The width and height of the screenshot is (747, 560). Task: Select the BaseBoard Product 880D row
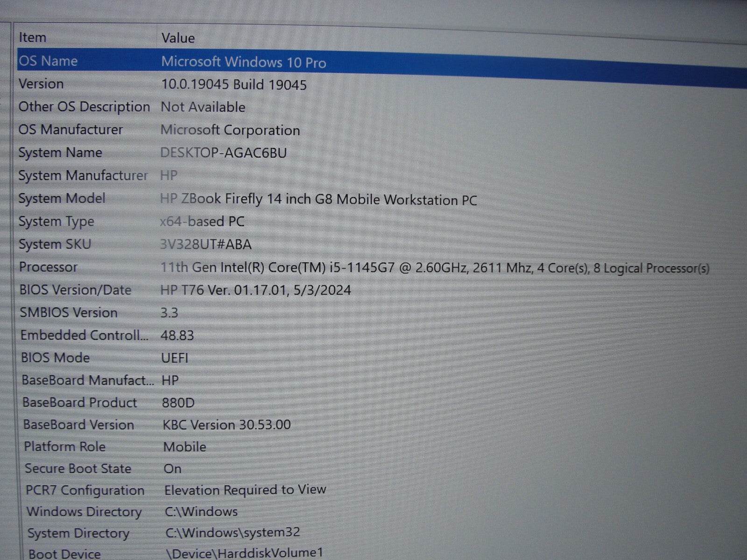(140, 402)
